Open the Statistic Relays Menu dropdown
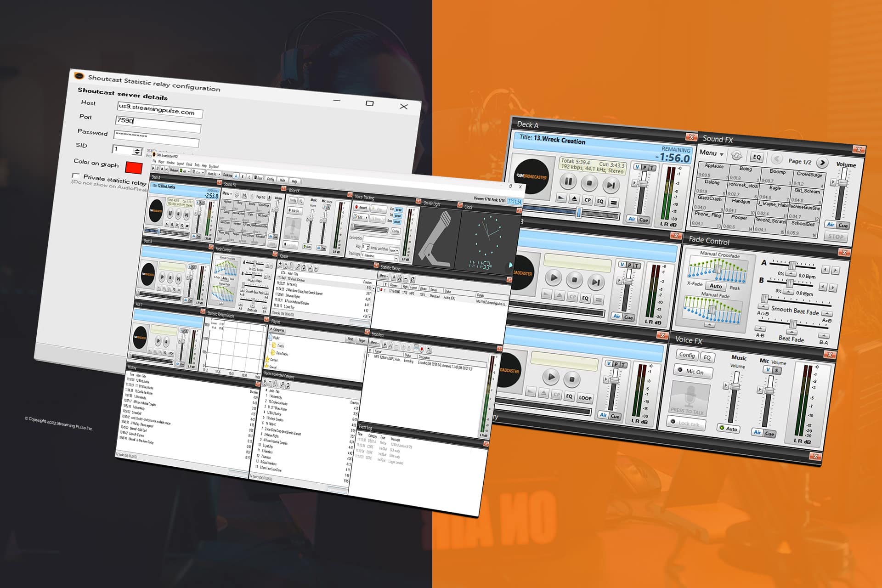Screen dimensions: 882x588 [x=384, y=276]
